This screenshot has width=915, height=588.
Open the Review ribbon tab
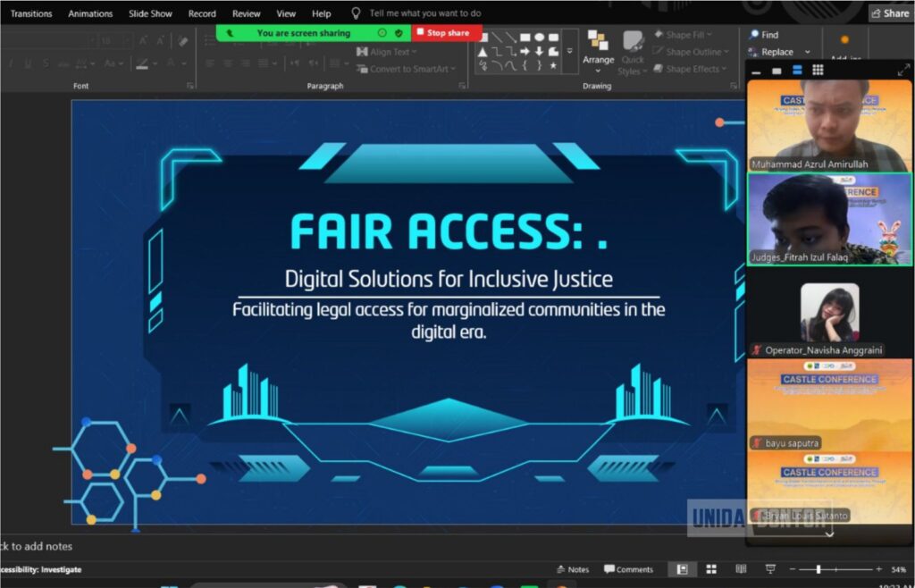pyautogui.click(x=247, y=13)
